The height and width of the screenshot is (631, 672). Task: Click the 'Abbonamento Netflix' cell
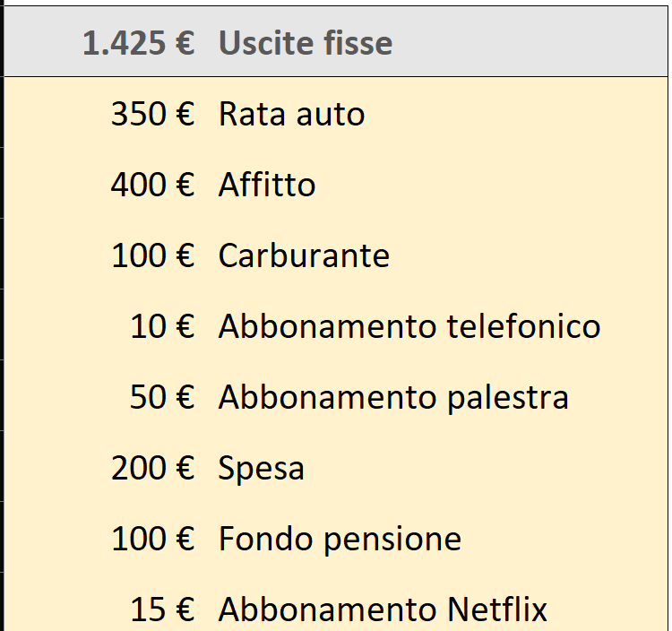[383, 609]
